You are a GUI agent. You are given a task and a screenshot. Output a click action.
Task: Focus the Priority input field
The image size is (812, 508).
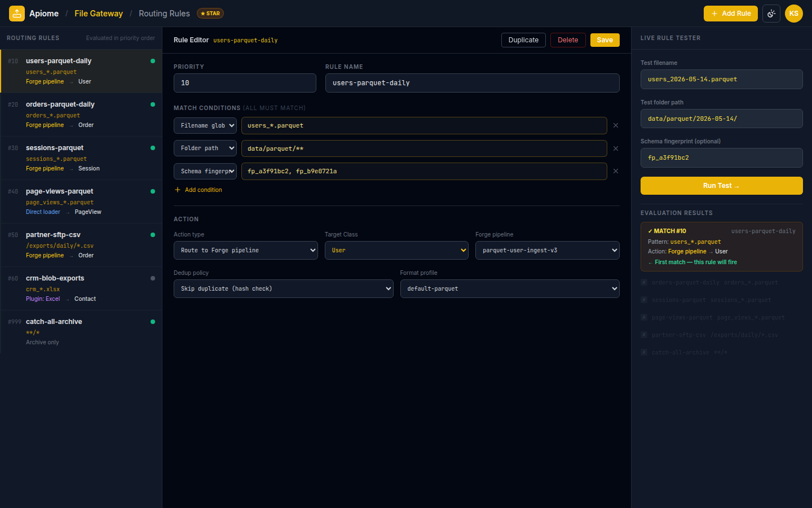click(245, 83)
